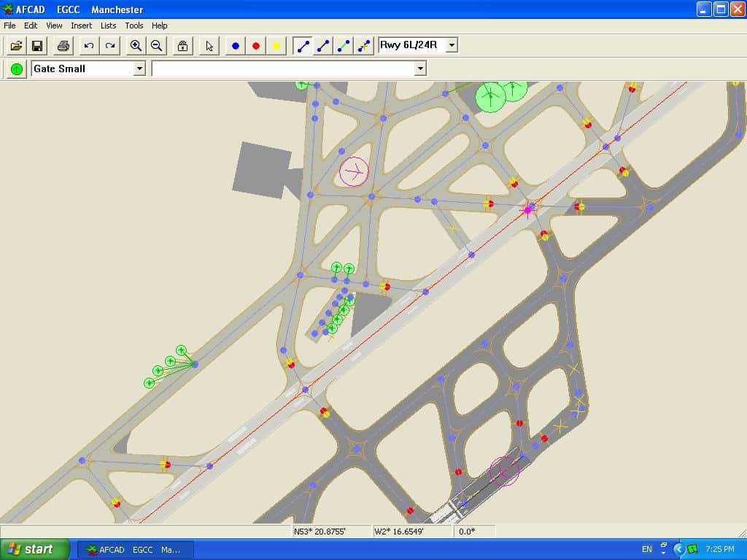
Task: Click the Redo arrow icon
Action: point(110,46)
